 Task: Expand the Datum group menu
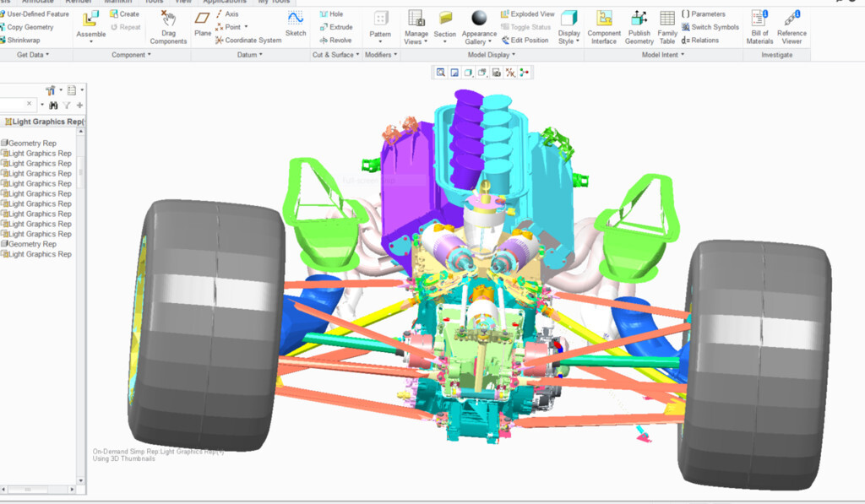(x=249, y=55)
